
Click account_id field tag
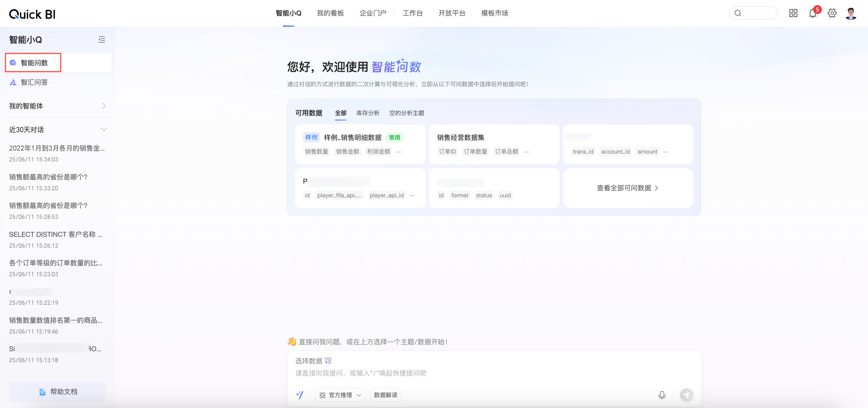615,152
